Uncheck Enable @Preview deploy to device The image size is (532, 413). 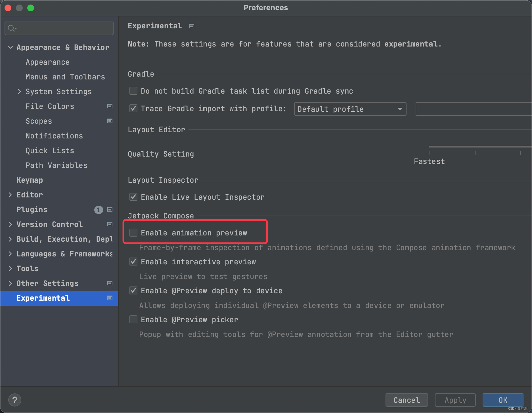[133, 290]
